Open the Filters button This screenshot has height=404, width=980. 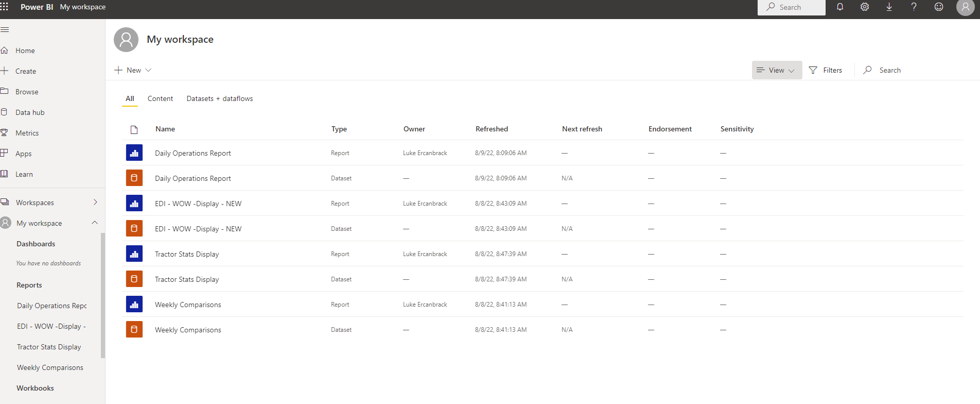tap(826, 70)
